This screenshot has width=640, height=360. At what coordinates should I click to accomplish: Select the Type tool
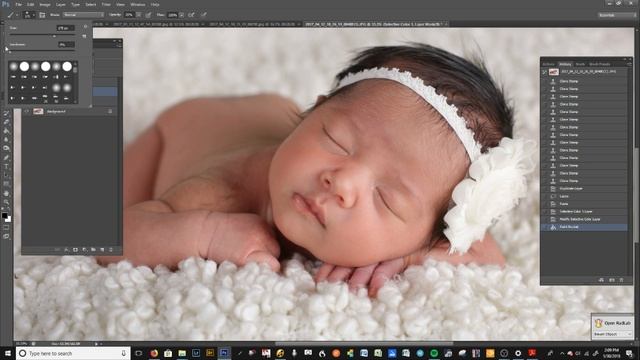[x=6, y=167]
